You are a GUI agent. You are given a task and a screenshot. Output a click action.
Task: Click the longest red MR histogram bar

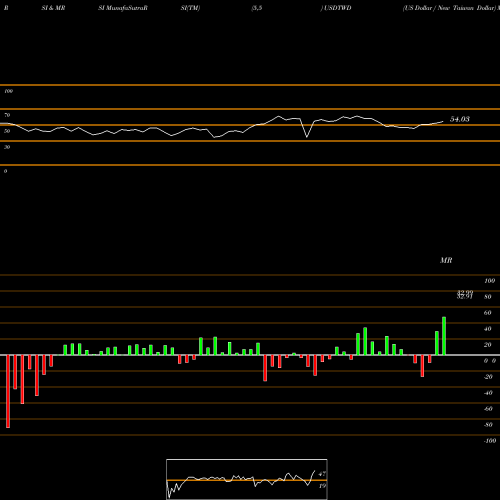click(x=8, y=391)
